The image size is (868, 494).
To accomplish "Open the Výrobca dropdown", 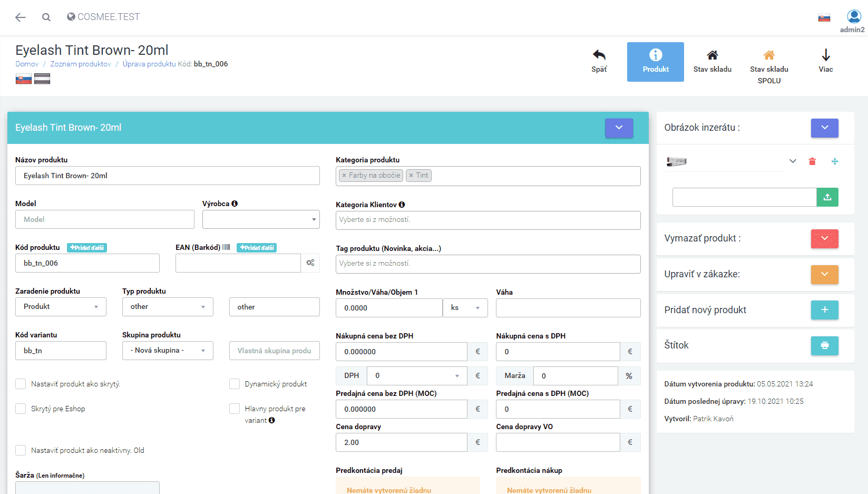I will coord(261,219).
